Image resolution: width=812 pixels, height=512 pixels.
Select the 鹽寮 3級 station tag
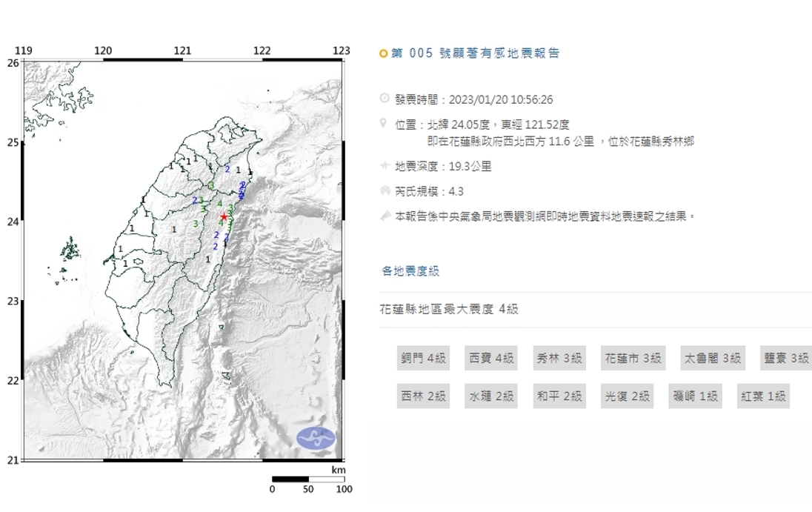tap(786, 358)
